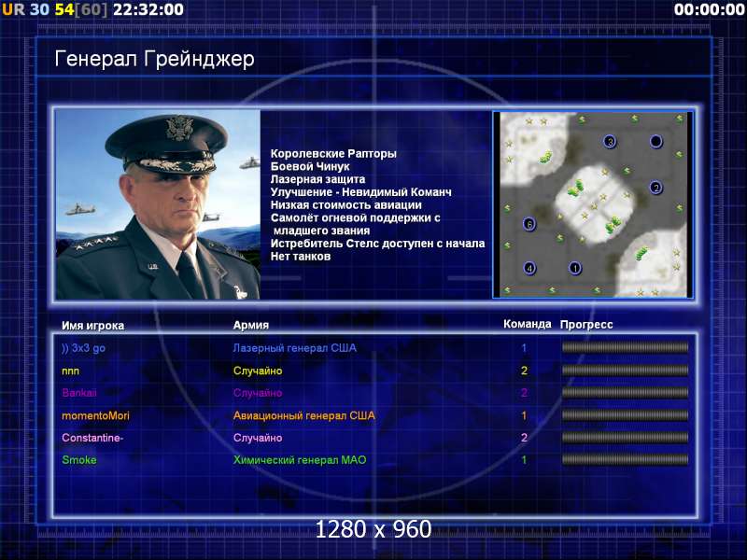Click start position marker 1 on minimap
Image resolution: width=747 pixels, height=560 pixels.
pyautogui.click(x=575, y=268)
